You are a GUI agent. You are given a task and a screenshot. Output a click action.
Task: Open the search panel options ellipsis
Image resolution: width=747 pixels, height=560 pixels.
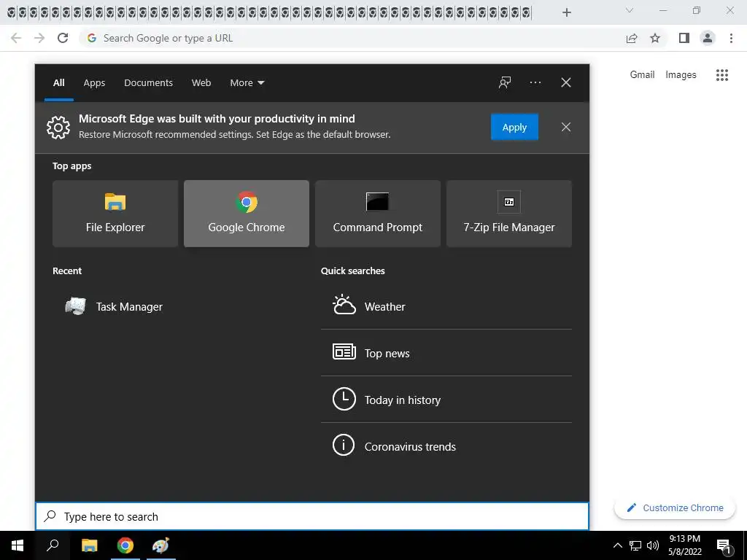click(x=535, y=82)
